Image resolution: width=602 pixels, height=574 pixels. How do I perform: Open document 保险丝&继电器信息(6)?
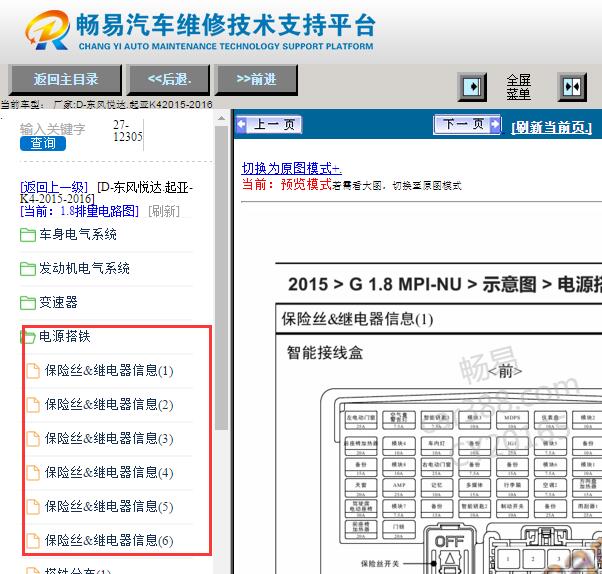pos(109,540)
